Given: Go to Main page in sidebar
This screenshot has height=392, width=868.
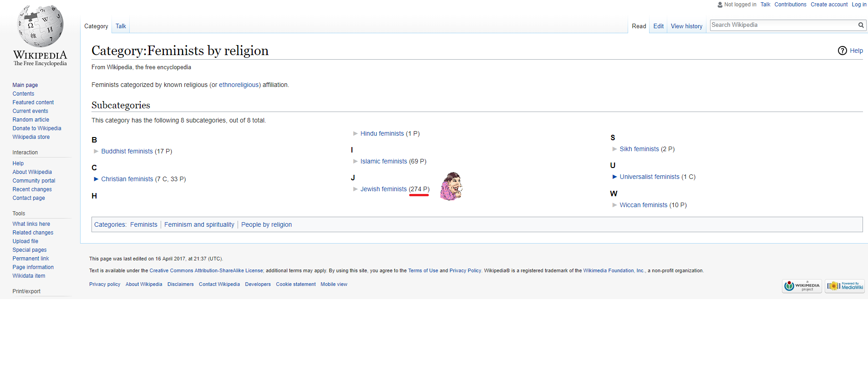Looking at the screenshot, I should point(25,85).
